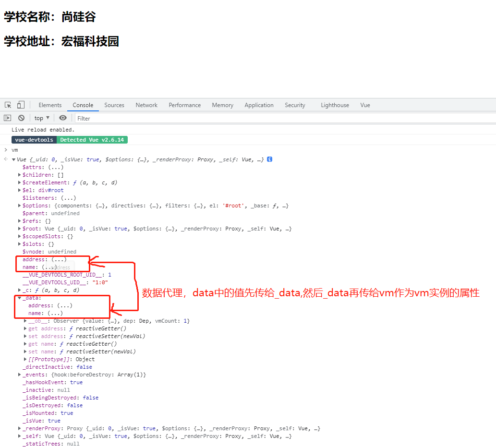Viewport: 496px width, 448px height.
Task: Switch to the Elements tab
Action: point(50,105)
